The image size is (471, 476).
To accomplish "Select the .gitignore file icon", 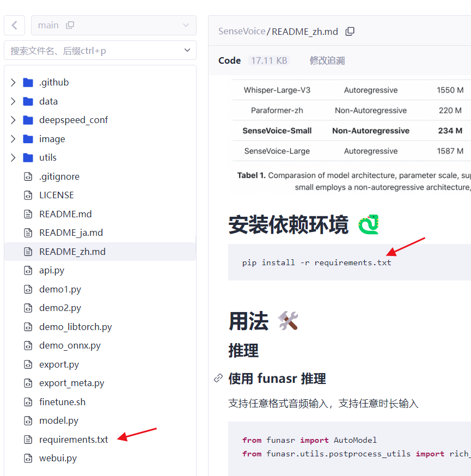I will tap(28, 176).
